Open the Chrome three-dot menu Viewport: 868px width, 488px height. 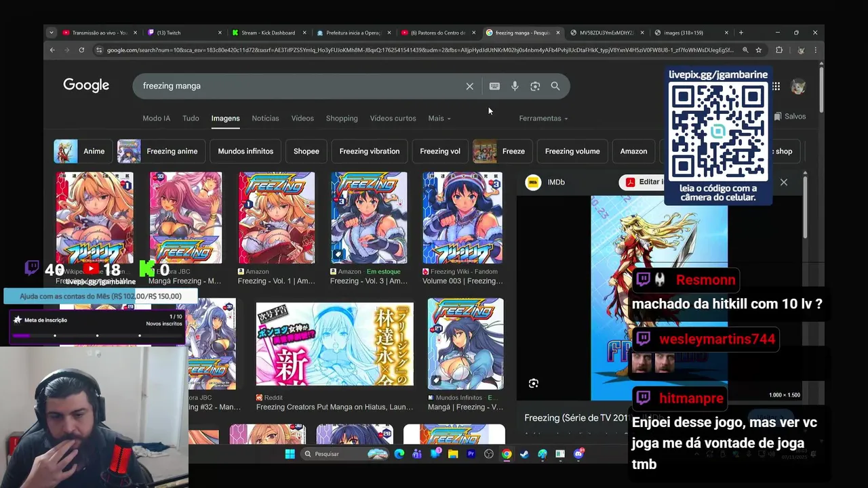(815, 50)
